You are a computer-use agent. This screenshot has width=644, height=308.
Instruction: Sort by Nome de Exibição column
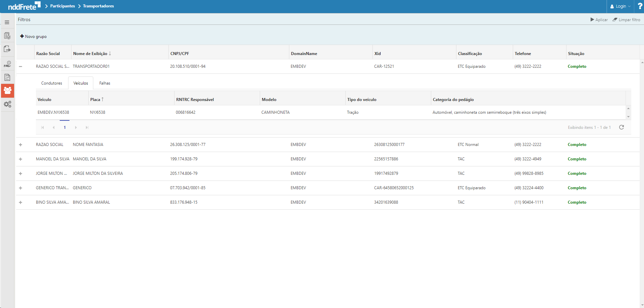coord(90,54)
